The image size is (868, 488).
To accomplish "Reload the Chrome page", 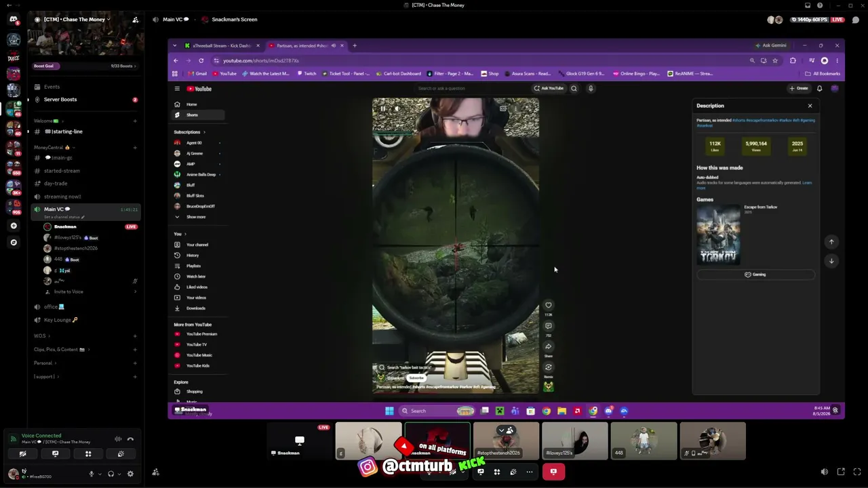I will pyautogui.click(x=201, y=60).
